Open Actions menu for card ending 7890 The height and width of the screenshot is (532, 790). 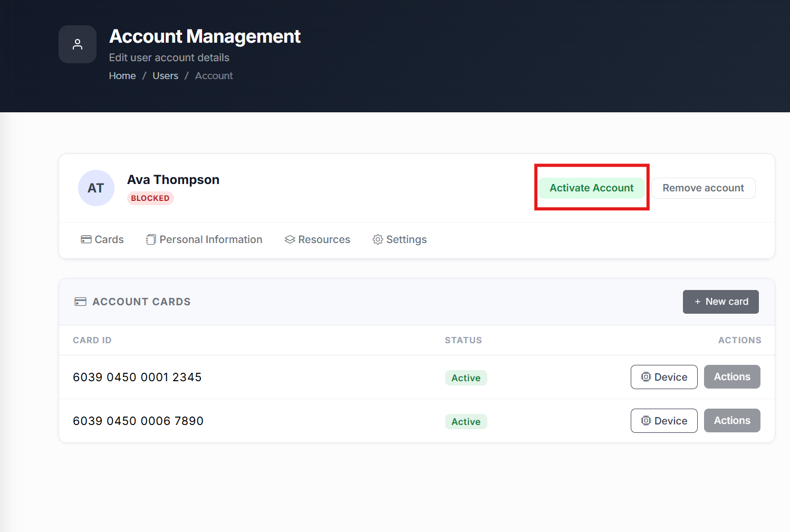(x=732, y=421)
